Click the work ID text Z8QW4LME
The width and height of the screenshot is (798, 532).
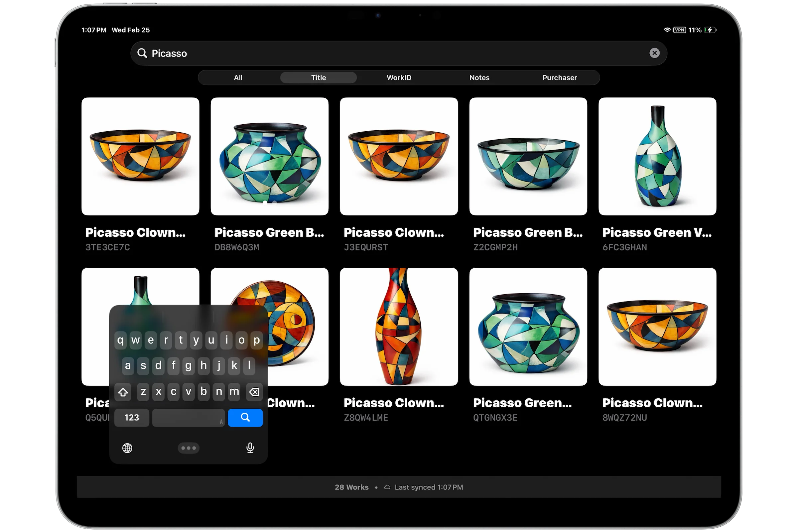pos(366,418)
